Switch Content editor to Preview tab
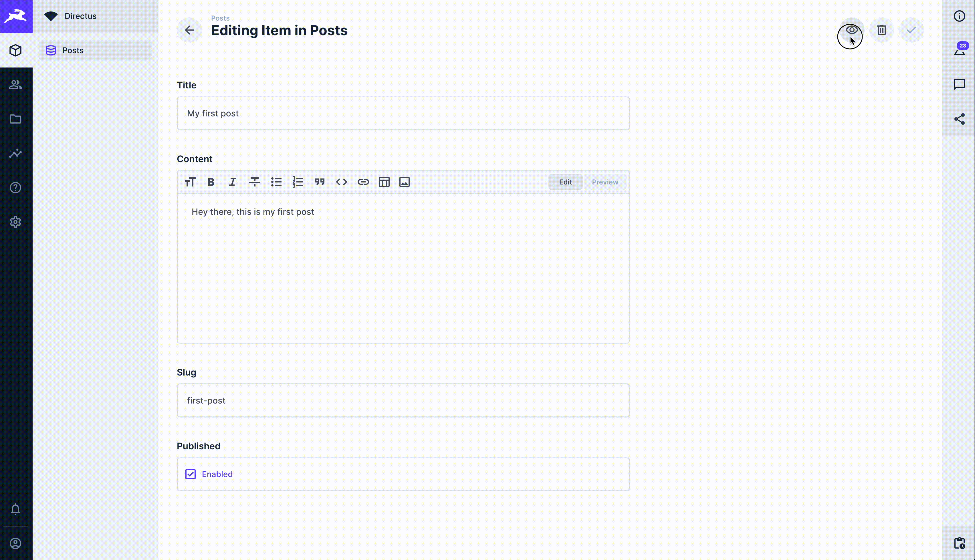 click(605, 182)
